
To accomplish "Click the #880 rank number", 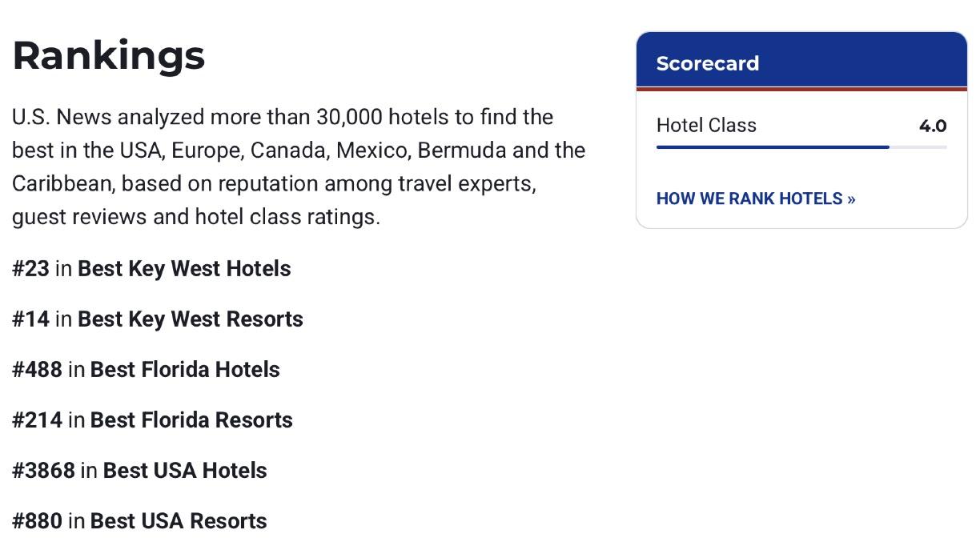I will 37,521.
